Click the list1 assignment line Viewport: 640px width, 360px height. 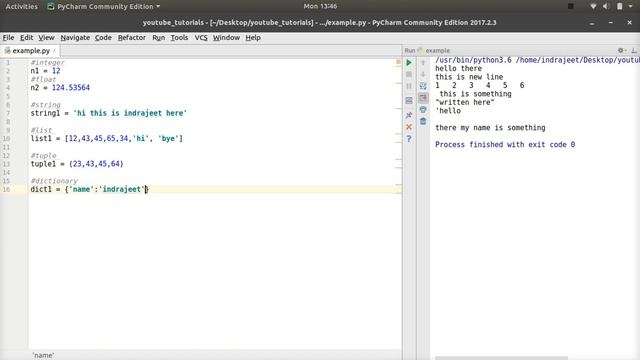click(x=107, y=138)
